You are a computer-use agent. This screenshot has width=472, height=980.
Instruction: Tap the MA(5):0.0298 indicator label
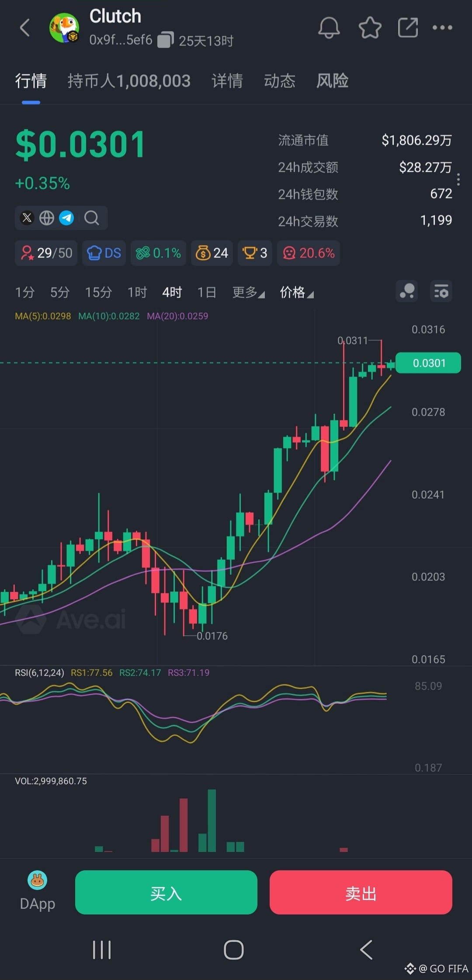click(x=43, y=316)
